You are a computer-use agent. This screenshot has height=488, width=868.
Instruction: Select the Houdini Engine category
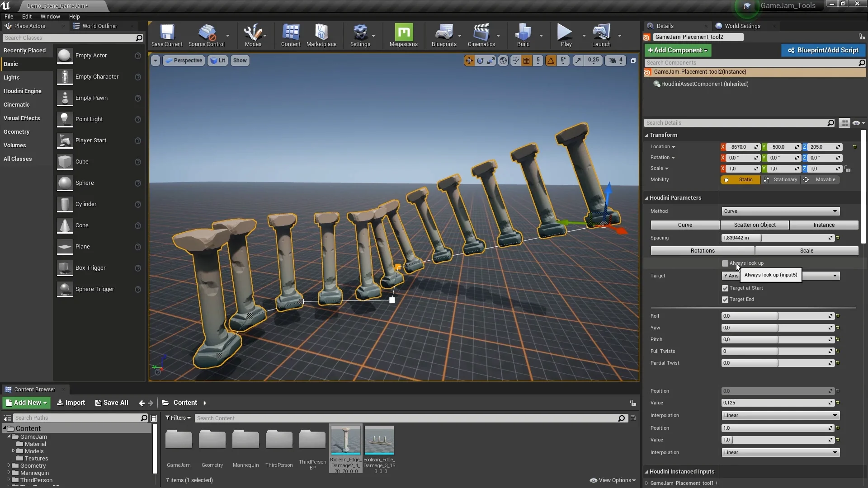[23, 91]
